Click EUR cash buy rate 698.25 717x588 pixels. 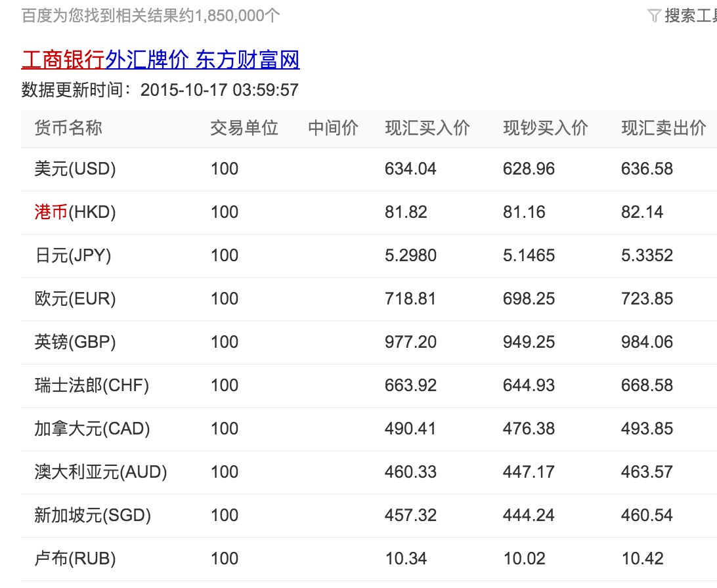click(x=529, y=299)
